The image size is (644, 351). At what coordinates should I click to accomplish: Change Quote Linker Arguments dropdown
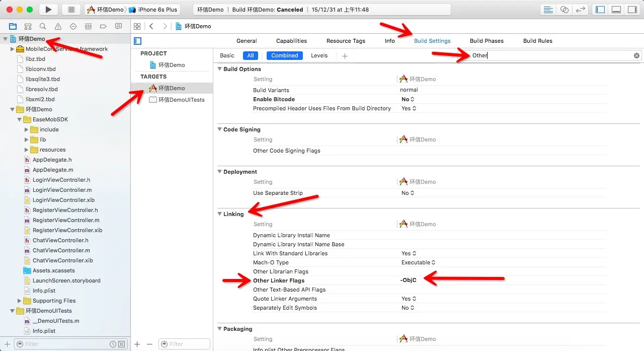coord(409,299)
